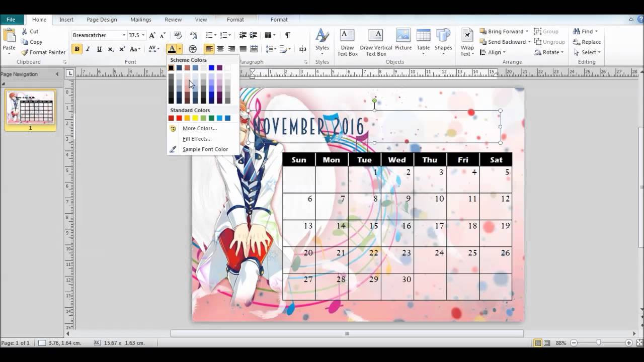Toggle italic formatting
The width and height of the screenshot is (644, 362).
coord(88,49)
